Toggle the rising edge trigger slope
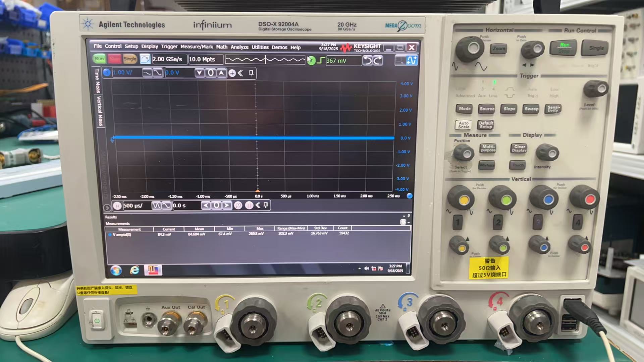This screenshot has height=362, width=644. click(321, 60)
